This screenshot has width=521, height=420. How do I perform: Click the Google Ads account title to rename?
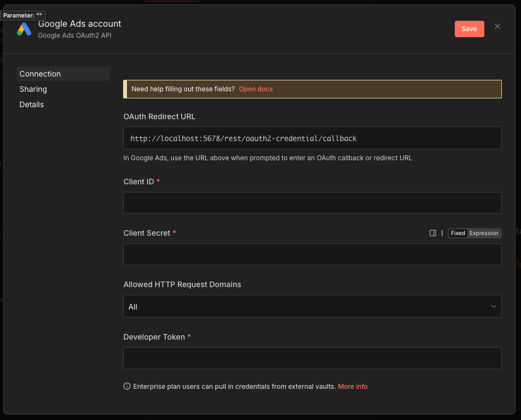pos(79,24)
